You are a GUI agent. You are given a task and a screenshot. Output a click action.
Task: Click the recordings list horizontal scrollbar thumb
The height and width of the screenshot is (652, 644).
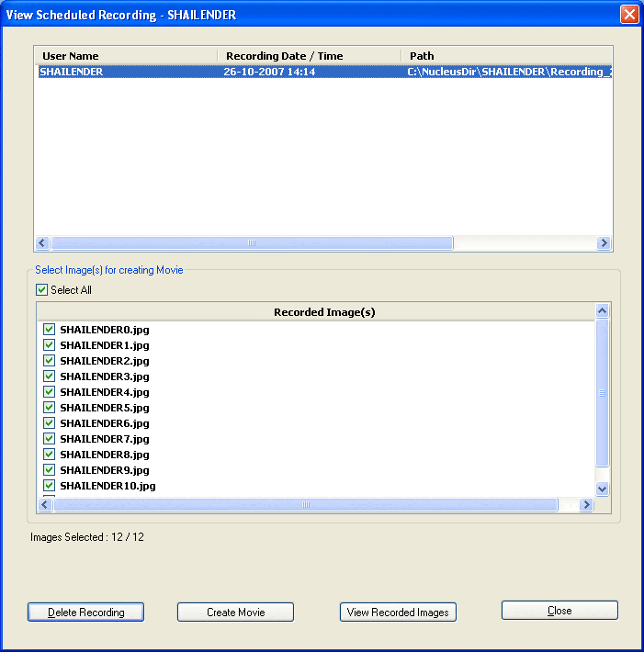coord(252,242)
